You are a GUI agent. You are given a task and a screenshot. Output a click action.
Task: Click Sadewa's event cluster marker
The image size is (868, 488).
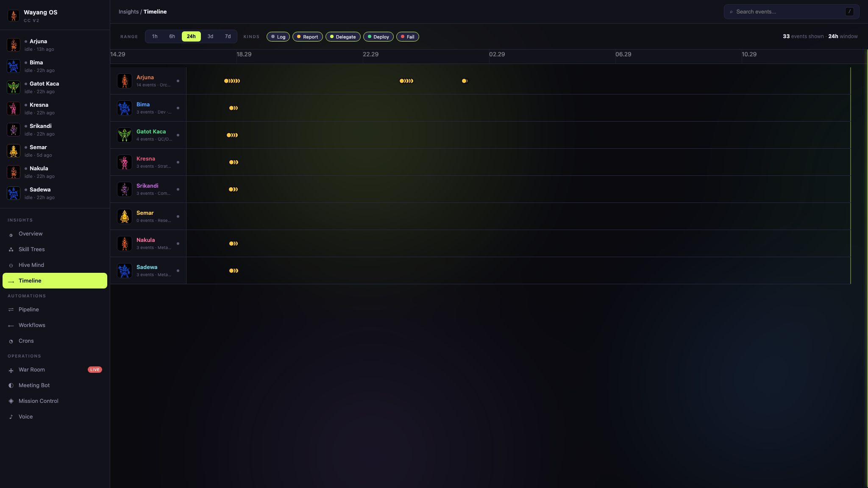234,271
